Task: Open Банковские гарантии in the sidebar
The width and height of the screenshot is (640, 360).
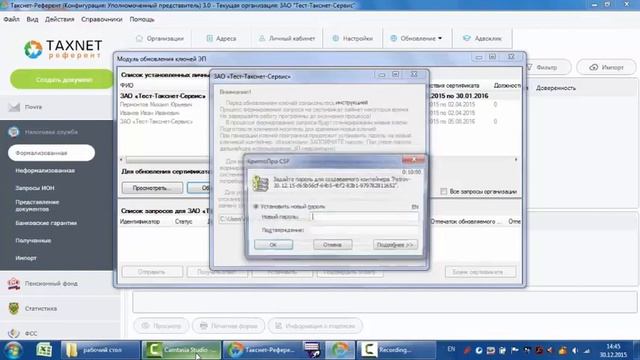Action: pyautogui.click(x=46, y=223)
